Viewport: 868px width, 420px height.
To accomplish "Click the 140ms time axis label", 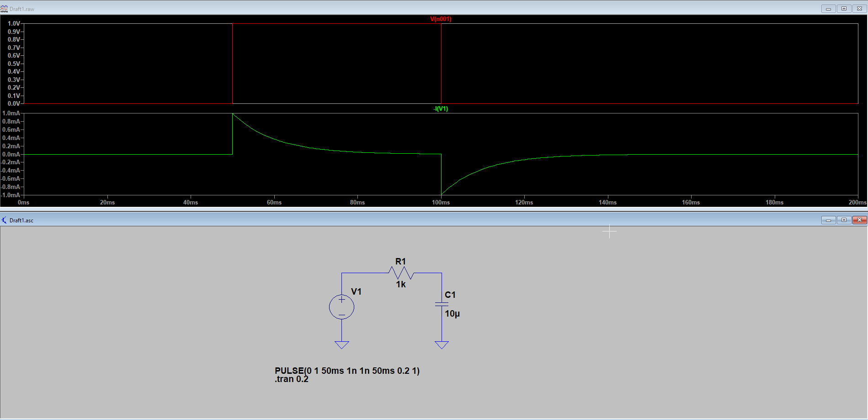I will point(607,202).
